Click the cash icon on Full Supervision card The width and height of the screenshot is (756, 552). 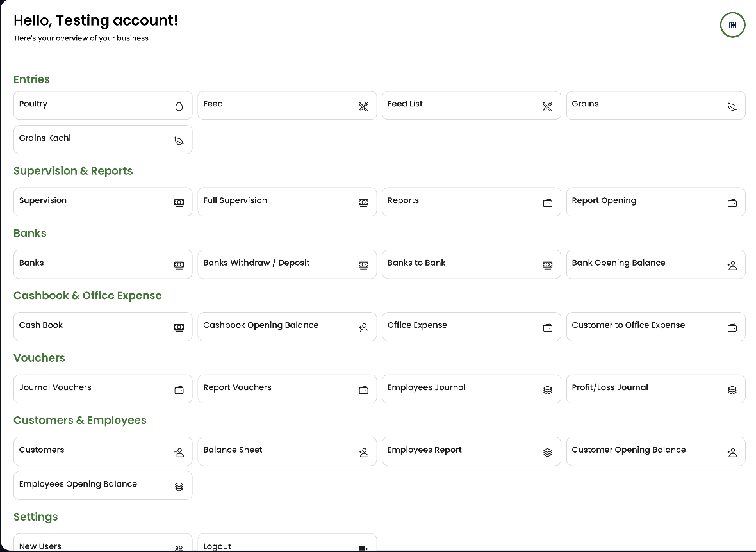point(363,202)
